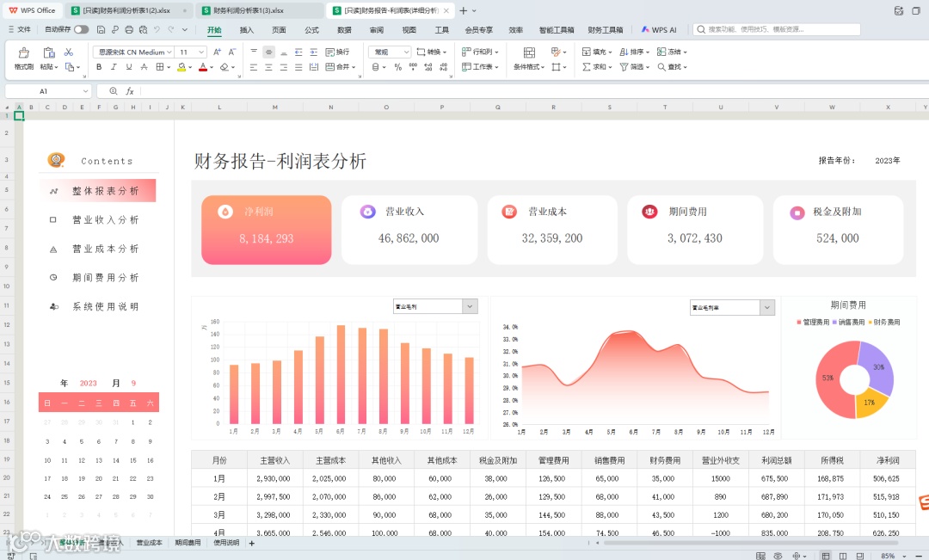Open the Data (数据) ribbon tab
The height and width of the screenshot is (560, 929).
(344, 29)
